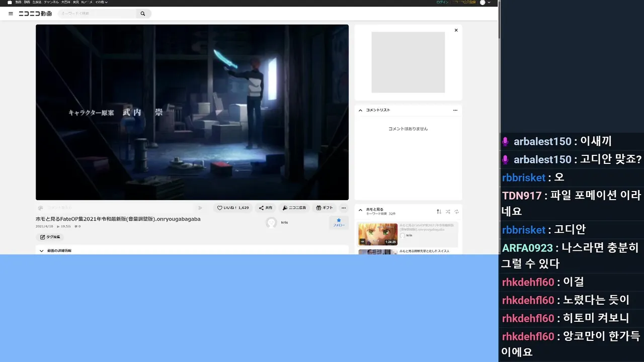Open comment list three-dot options
The width and height of the screenshot is (644, 362).
pyautogui.click(x=455, y=110)
